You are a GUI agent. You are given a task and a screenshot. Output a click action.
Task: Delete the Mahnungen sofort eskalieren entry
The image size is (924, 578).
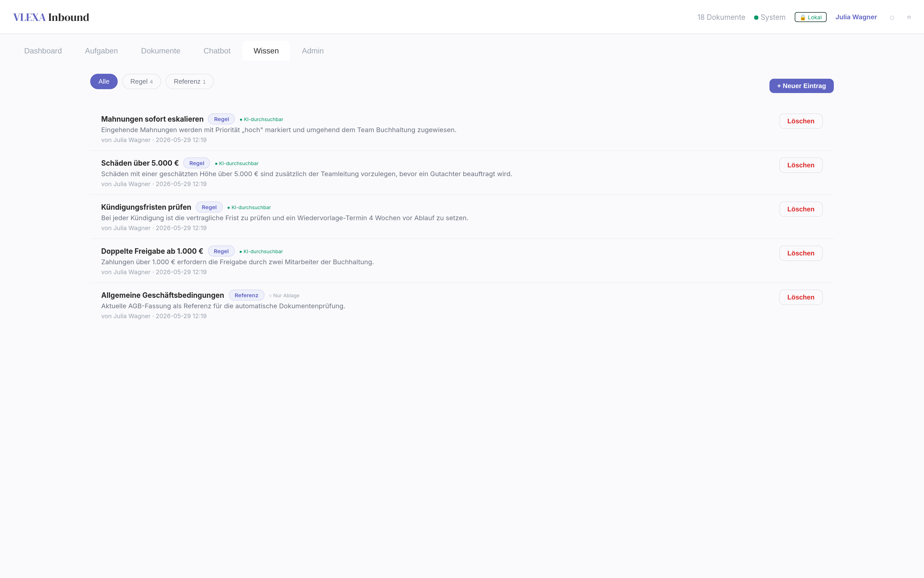[x=801, y=121]
